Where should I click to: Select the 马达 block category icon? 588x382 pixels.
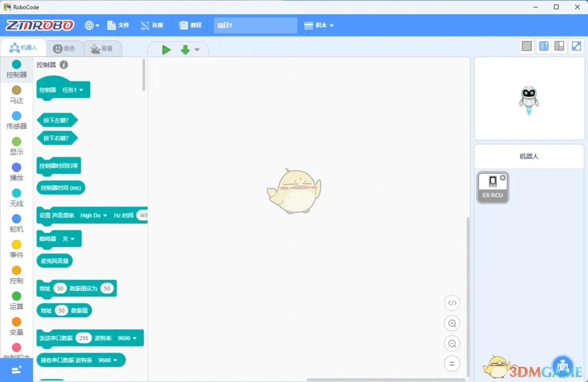[16, 90]
